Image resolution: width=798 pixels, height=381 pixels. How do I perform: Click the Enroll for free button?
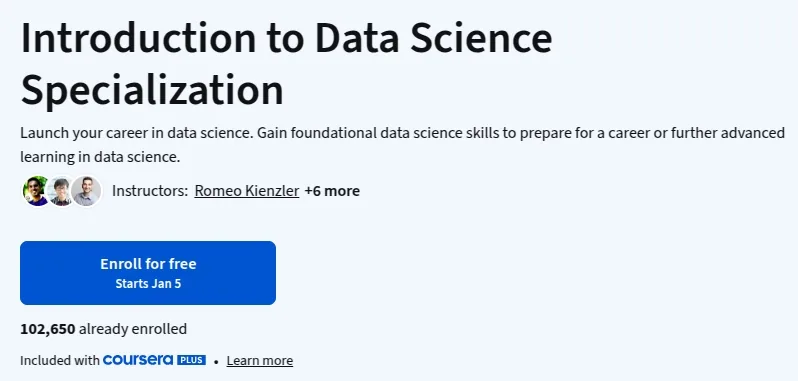(x=148, y=273)
